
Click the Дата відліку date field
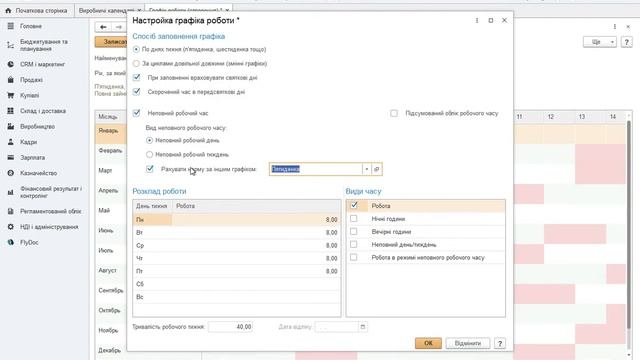[336, 327]
